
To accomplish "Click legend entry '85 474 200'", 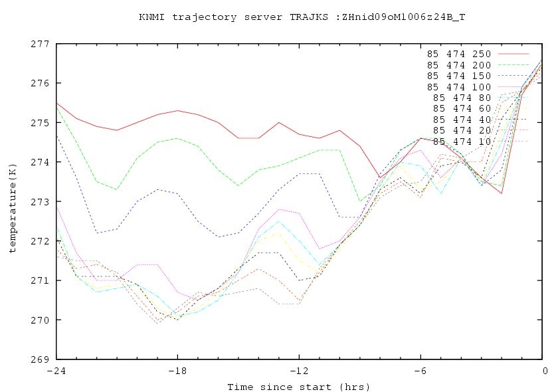I will tap(459, 65).
